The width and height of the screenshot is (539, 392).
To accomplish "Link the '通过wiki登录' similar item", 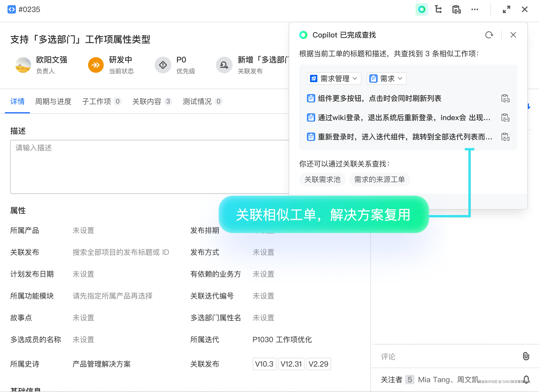I will click(505, 117).
